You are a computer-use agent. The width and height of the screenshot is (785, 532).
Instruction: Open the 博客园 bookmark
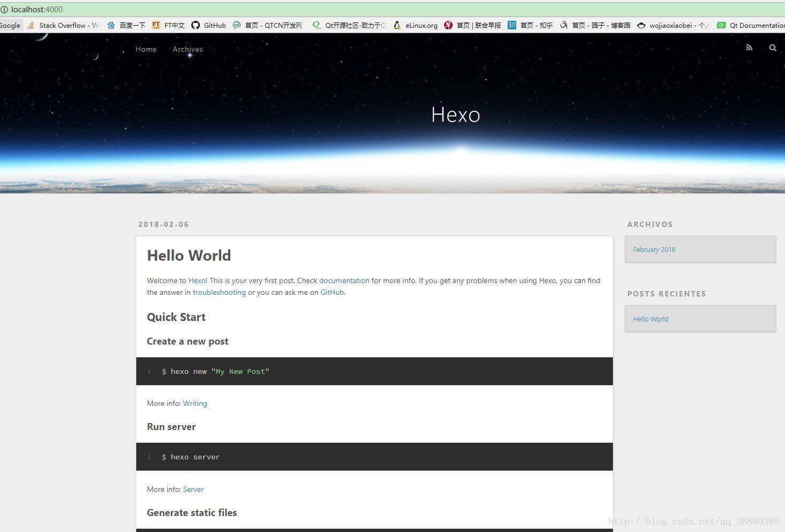pos(595,25)
